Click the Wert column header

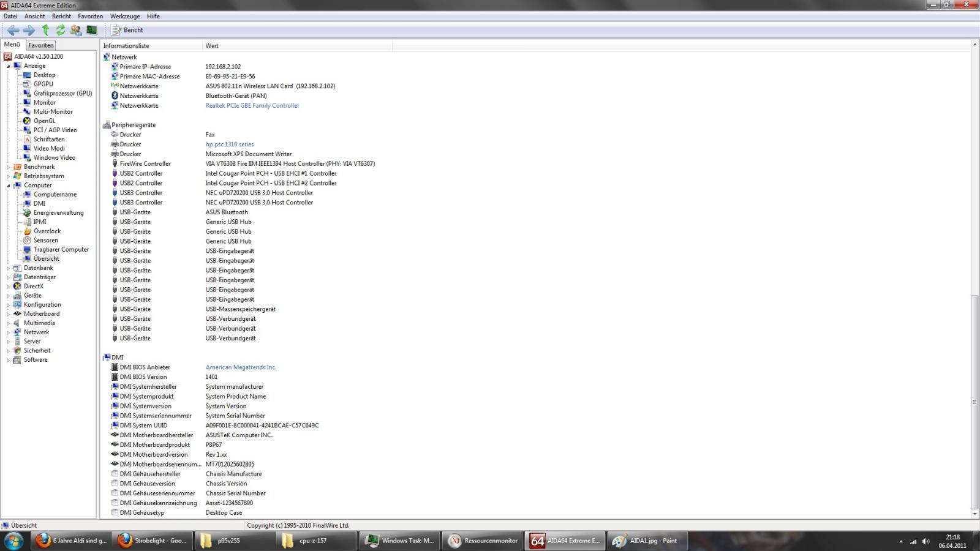pyautogui.click(x=297, y=46)
